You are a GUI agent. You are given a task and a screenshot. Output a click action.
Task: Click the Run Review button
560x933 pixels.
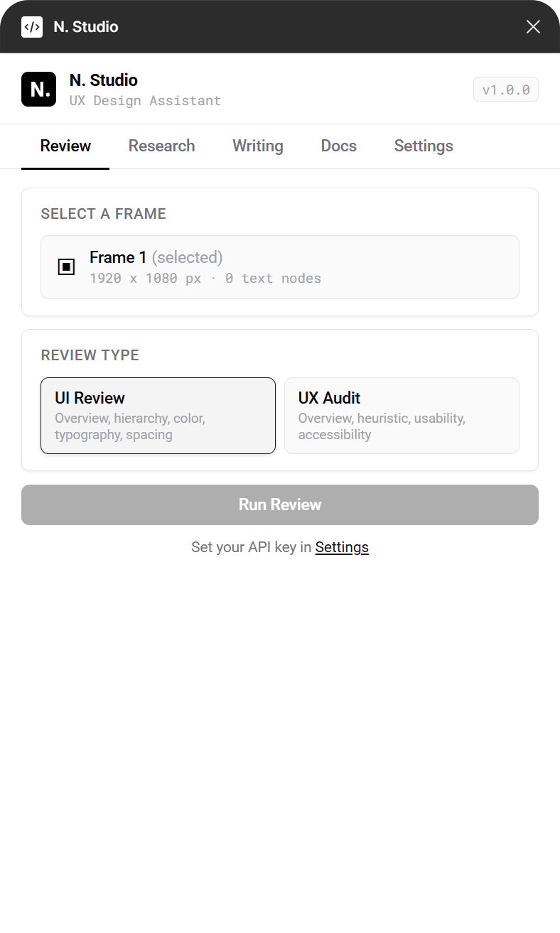(279, 505)
